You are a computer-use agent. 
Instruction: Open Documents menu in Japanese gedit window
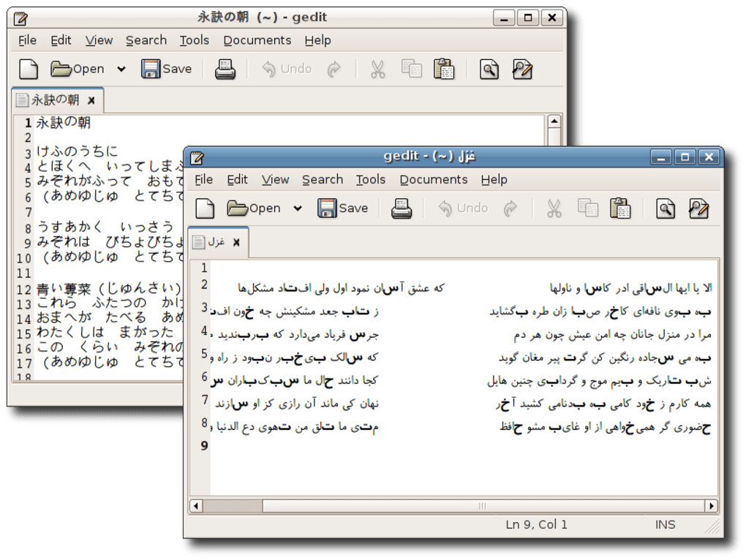click(257, 40)
